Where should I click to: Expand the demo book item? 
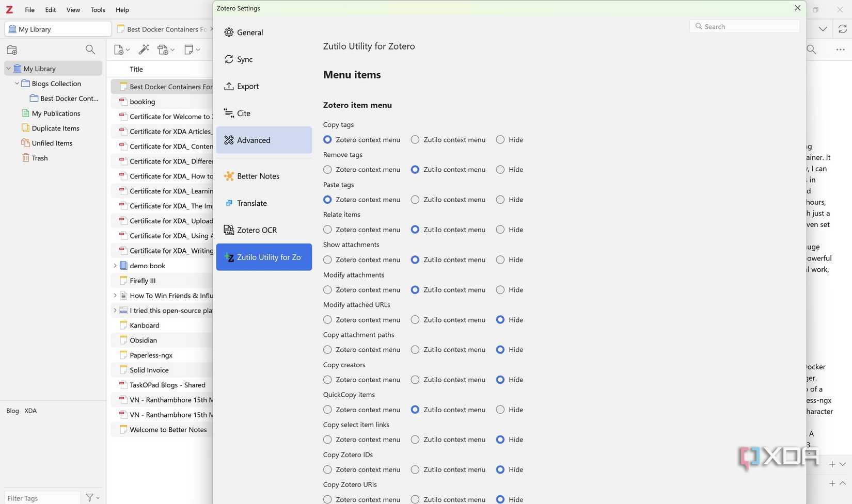click(x=115, y=266)
